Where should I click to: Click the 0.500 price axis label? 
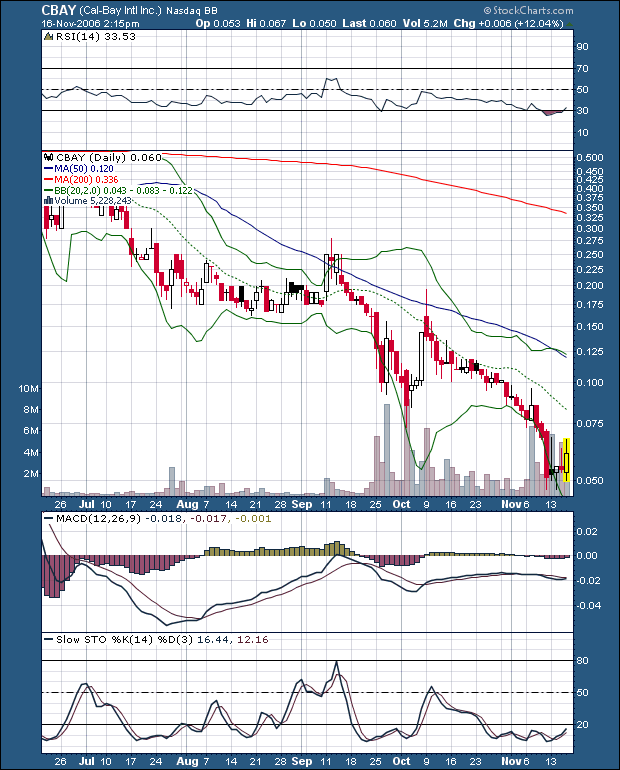point(590,158)
